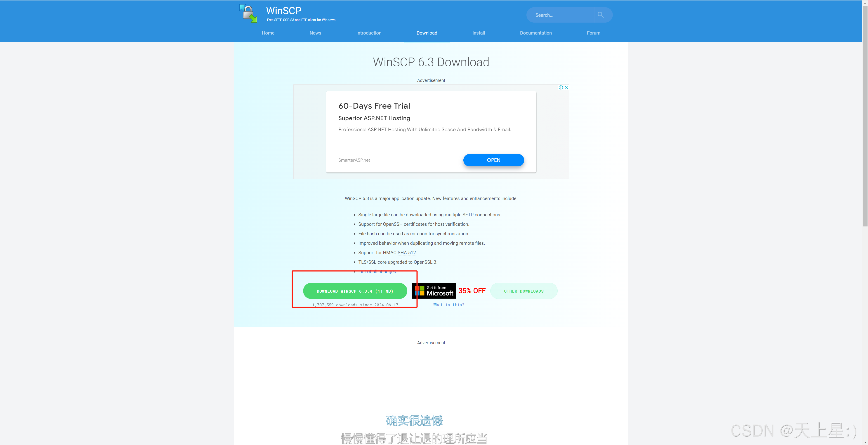Click the search magnifier icon
The height and width of the screenshot is (445, 868).
600,14
